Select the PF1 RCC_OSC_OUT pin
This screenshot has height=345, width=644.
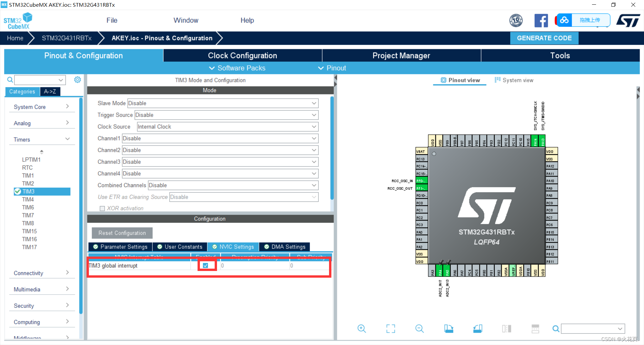click(x=422, y=188)
